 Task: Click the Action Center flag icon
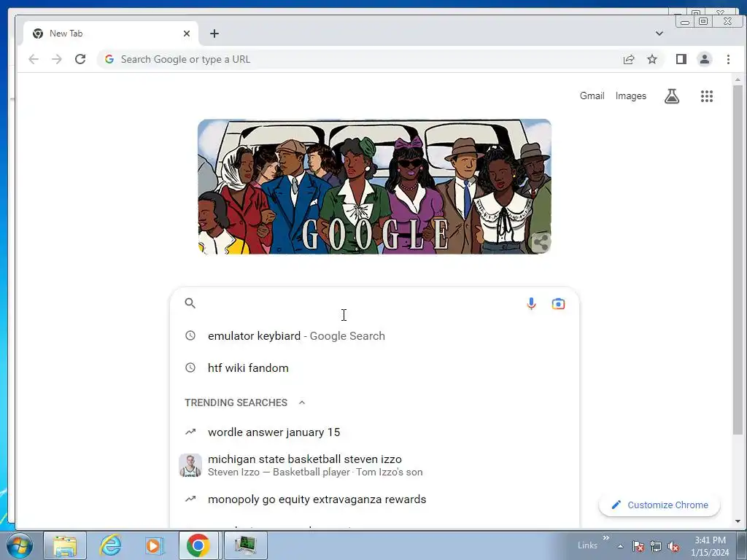[638, 546]
